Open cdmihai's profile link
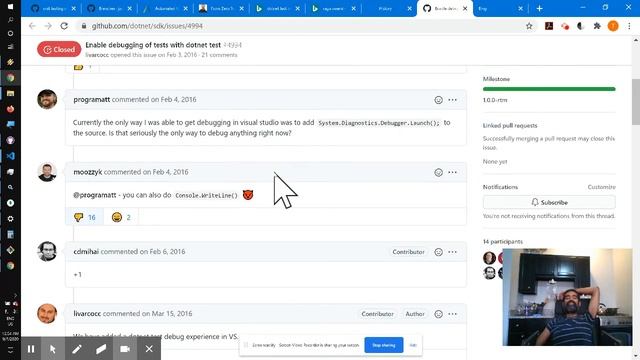Screen dimensions: 640x360 click(86, 251)
